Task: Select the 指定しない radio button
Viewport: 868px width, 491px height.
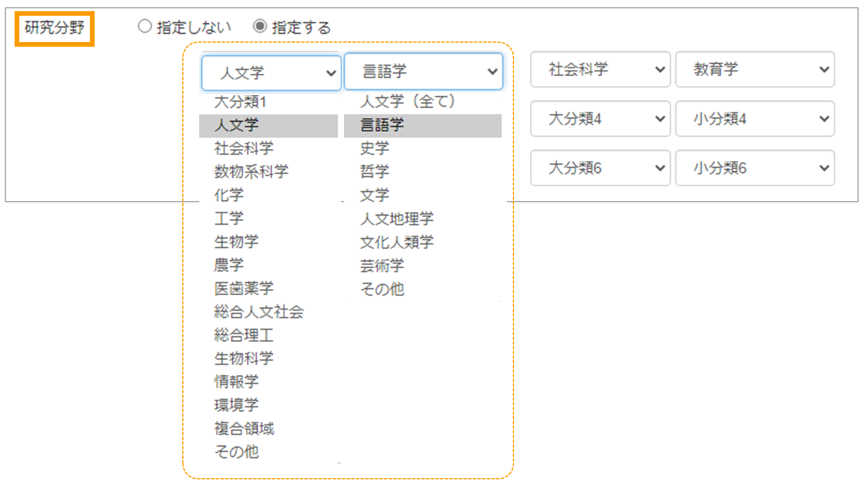Action: [145, 26]
